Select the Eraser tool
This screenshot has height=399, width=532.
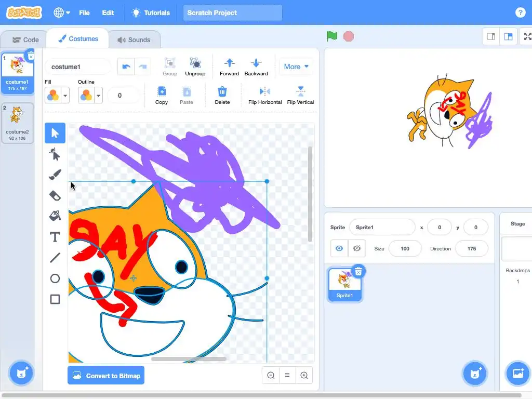[x=55, y=196]
